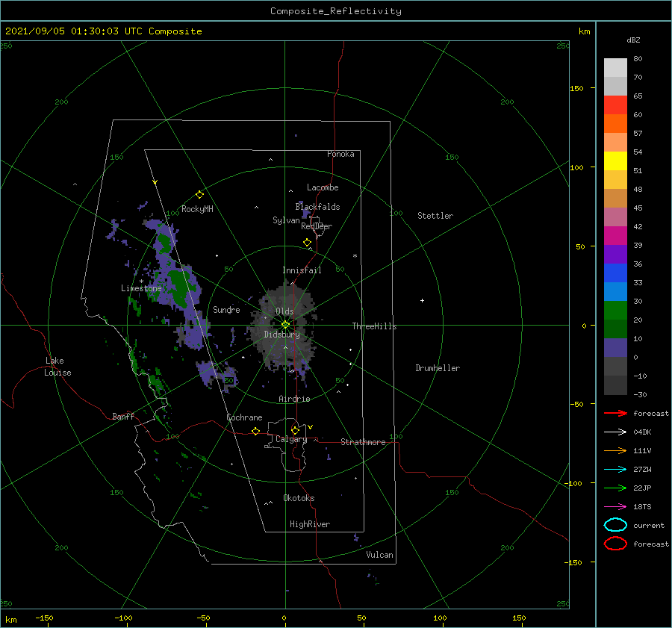Select the orange 111V arrow legend entry
The image size is (672, 628).
(615, 450)
